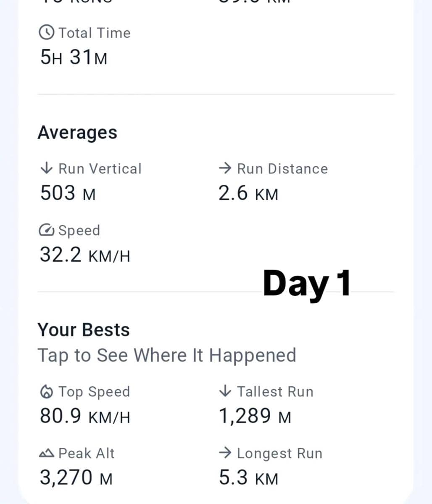
Task: Tap the mountain icon beside Peak Alt
Action: [46, 453]
